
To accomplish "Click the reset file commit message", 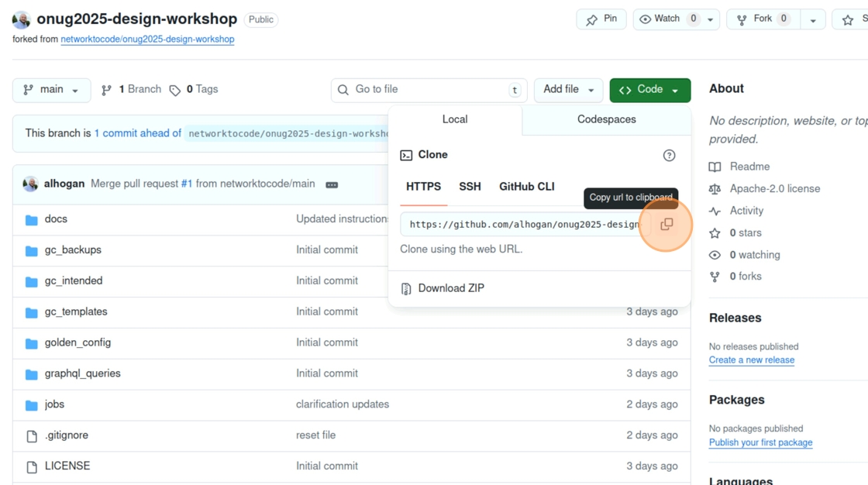I will [315, 435].
